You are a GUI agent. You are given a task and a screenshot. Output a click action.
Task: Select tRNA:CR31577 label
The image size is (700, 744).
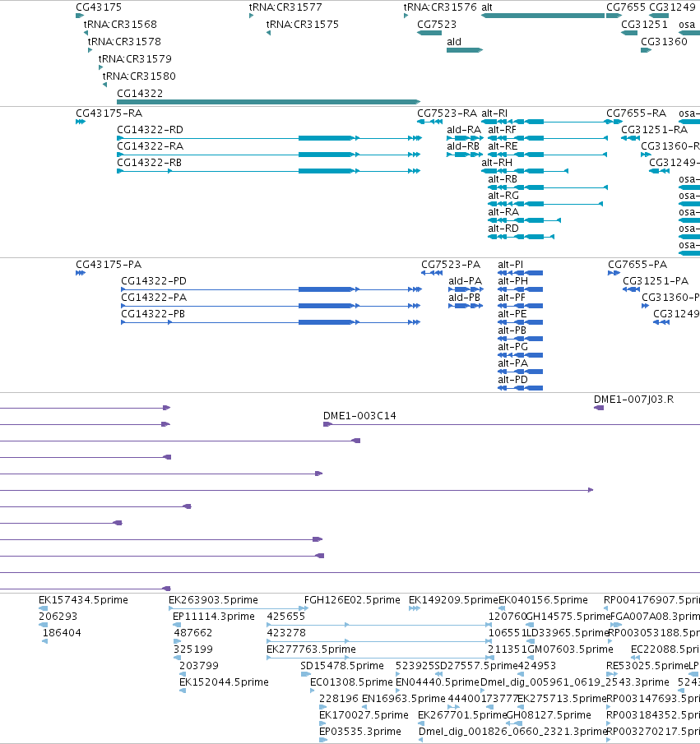point(285,7)
